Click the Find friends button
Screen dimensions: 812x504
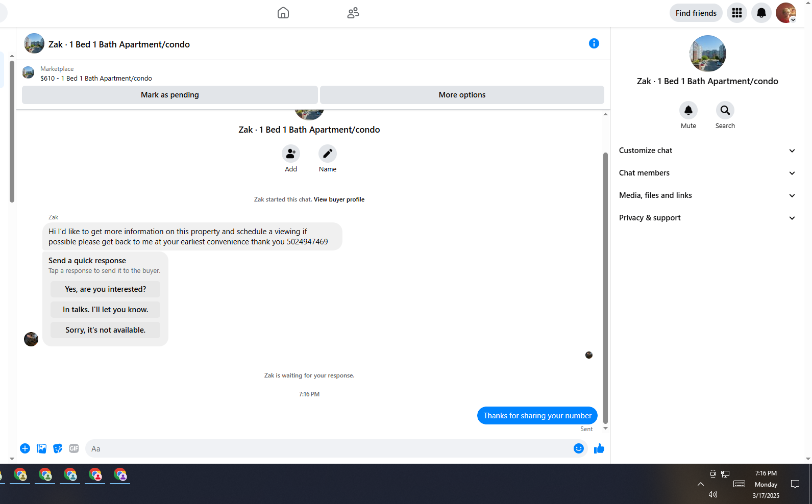pyautogui.click(x=696, y=13)
